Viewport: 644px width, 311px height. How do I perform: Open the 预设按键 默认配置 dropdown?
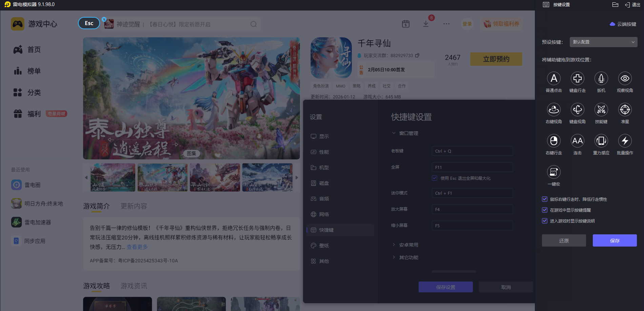[603, 42]
